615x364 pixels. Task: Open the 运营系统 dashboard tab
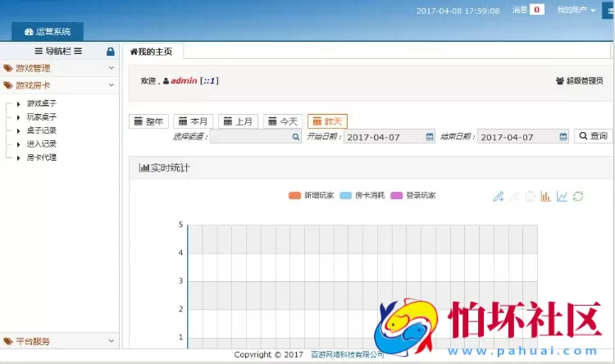point(48,32)
